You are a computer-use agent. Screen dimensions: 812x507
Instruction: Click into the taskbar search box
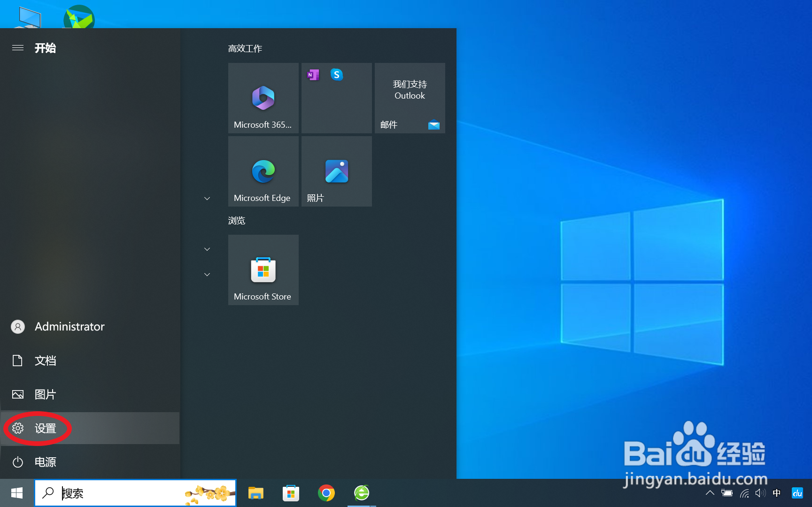[x=135, y=493]
